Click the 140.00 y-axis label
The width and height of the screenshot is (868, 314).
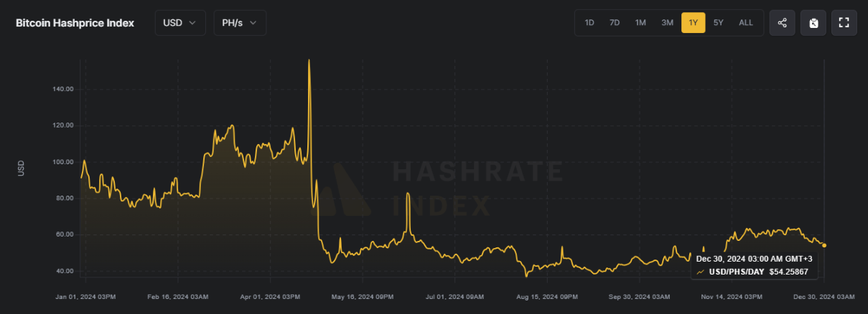64,89
